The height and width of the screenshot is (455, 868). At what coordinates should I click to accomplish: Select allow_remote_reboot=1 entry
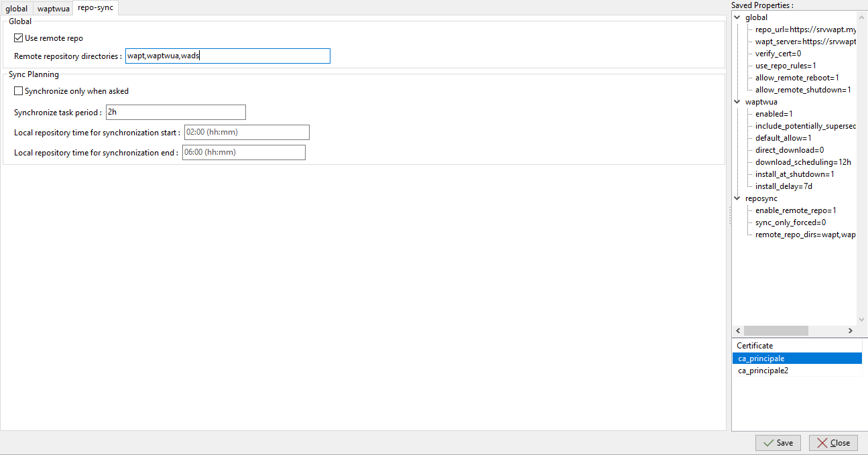pyautogui.click(x=797, y=78)
